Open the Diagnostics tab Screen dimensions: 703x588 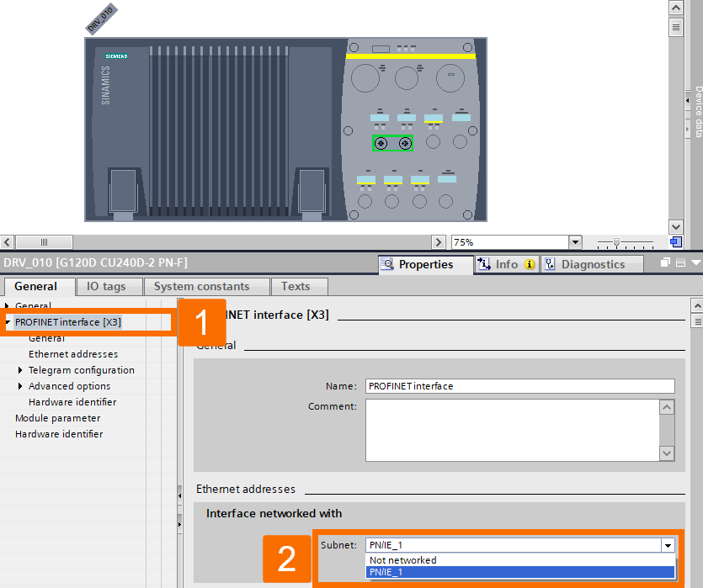[592, 264]
